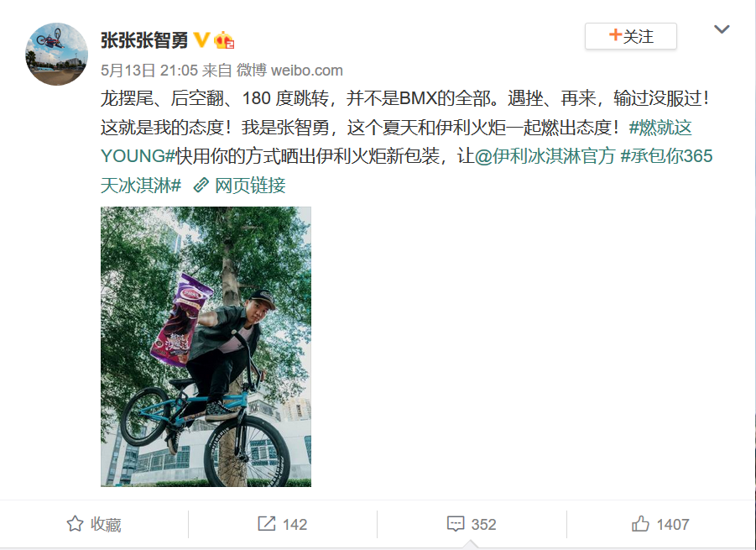Visit the @伊利冰淇淋官方 mention
This screenshot has width=756, height=550.
click(545, 156)
